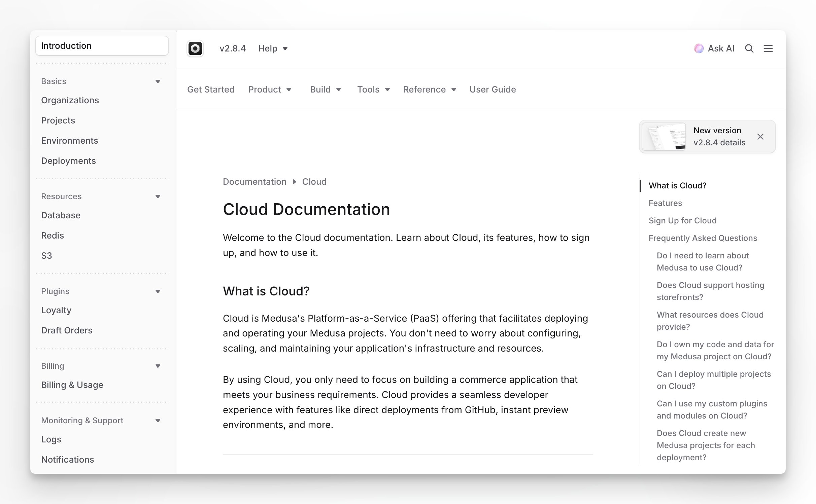The height and width of the screenshot is (504, 816).
Task: Collapse the Plugins sidebar section
Action: (158, 291)
